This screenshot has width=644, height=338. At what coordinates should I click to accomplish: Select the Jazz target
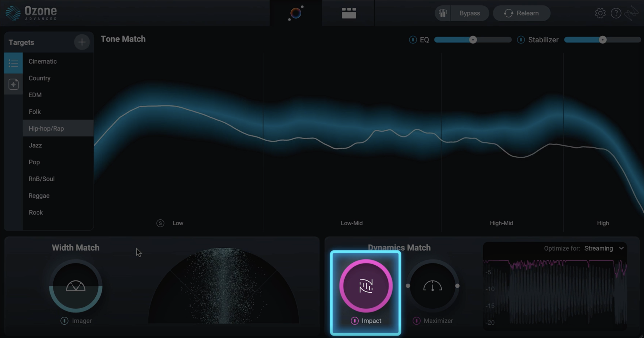[58, 145]
